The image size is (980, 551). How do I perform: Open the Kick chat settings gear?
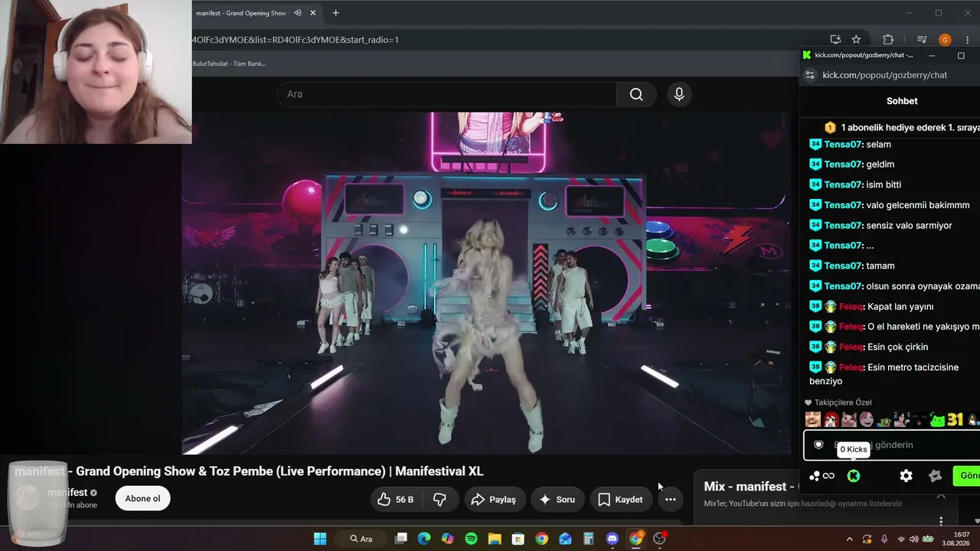tap(906, 476)
